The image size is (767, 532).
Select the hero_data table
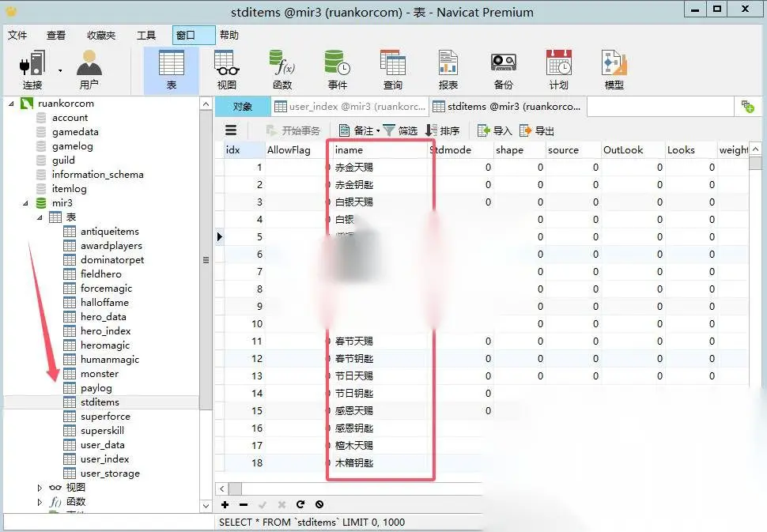(x=104, y=317)
